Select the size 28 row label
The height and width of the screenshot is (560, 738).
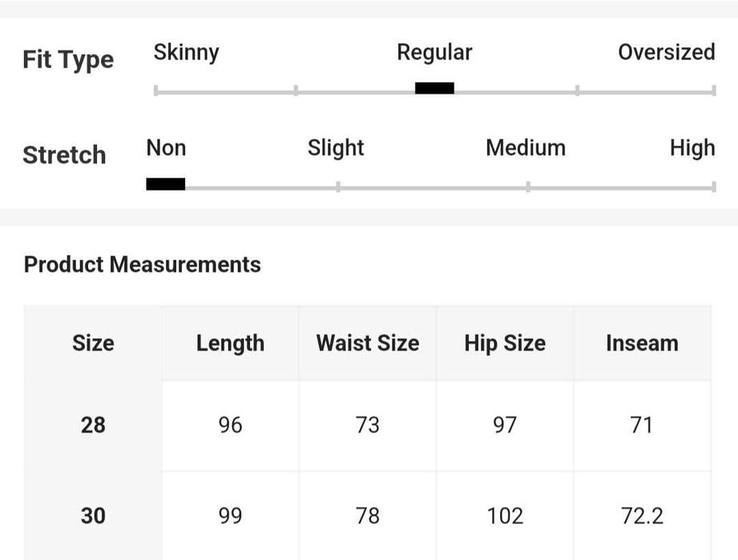pyautogui.click(x=93, y=425)
